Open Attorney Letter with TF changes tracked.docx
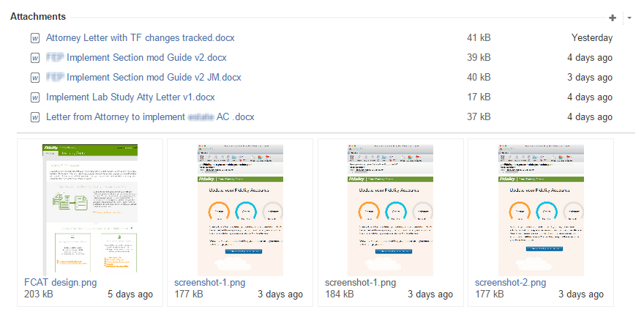Viewport: 644px width, 315px height. pos(140,38)
